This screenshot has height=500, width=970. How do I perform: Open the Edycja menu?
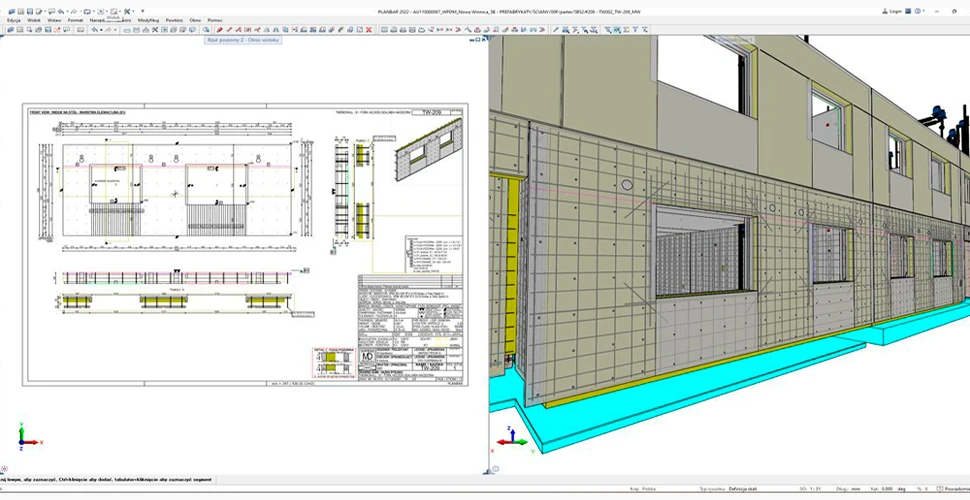tap(14, 20)
